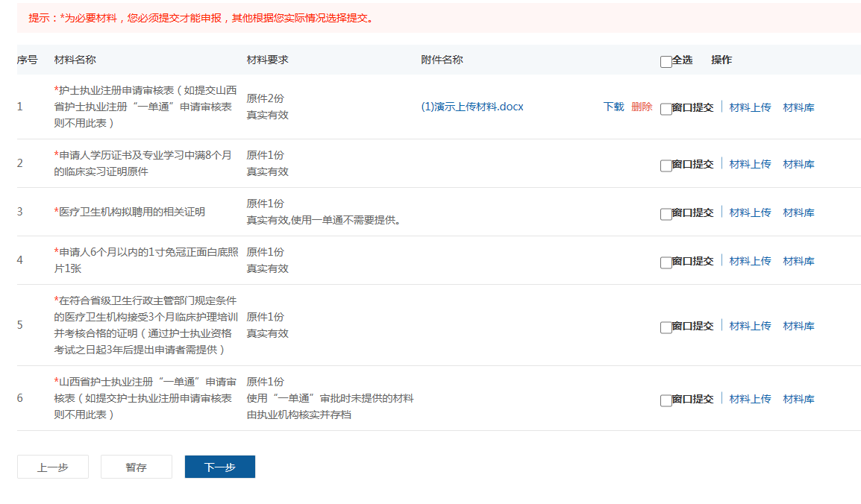
Task: Toggle 窗口提交 checkbox for row 3
Action: pos(666,214)
